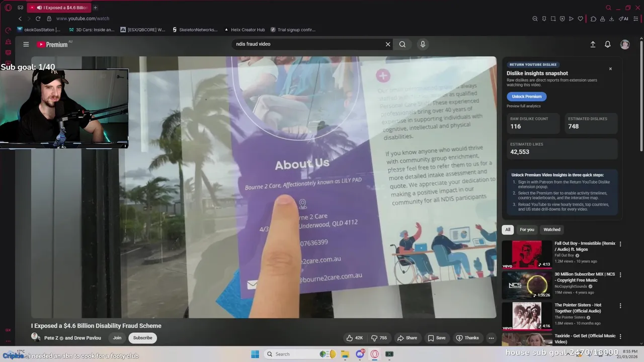Search tabs with the red magnifier icon
The height and width of the screenshot is (362, 644).
[608, 8]
